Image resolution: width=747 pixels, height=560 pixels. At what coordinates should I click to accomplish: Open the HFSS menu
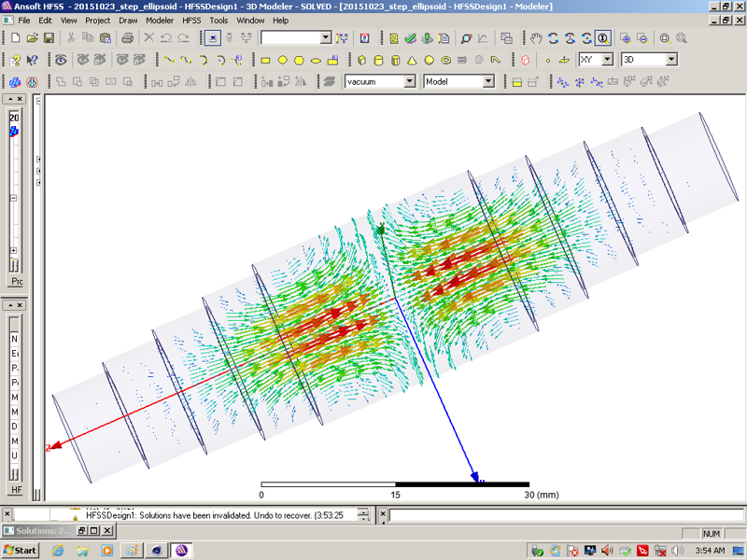tap(190, 20)
